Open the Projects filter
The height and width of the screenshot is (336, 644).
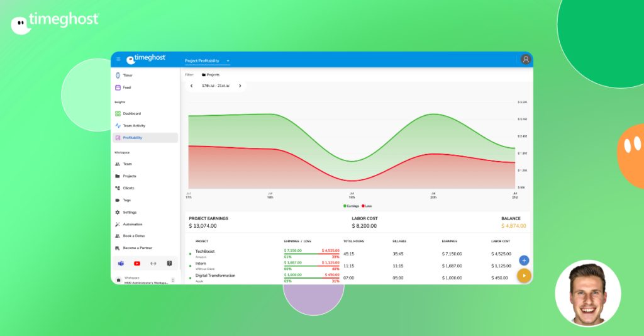pyautogui.click(x=211, y=74)
